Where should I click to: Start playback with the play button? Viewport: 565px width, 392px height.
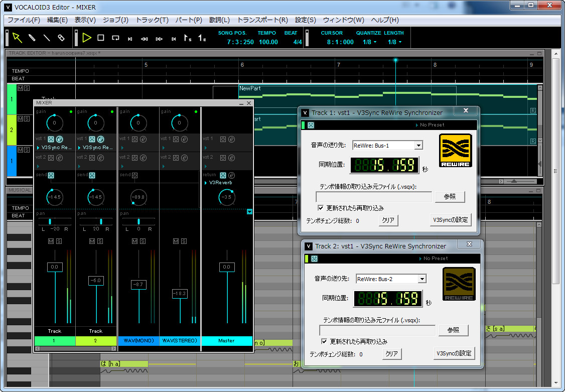(86, 38)
